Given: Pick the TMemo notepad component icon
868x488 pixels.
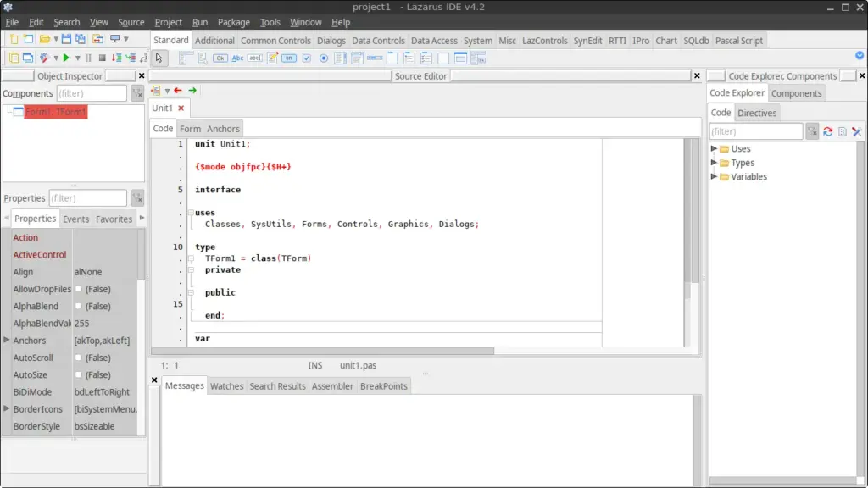Looking at the screenshot, I should tap(272, 58).
